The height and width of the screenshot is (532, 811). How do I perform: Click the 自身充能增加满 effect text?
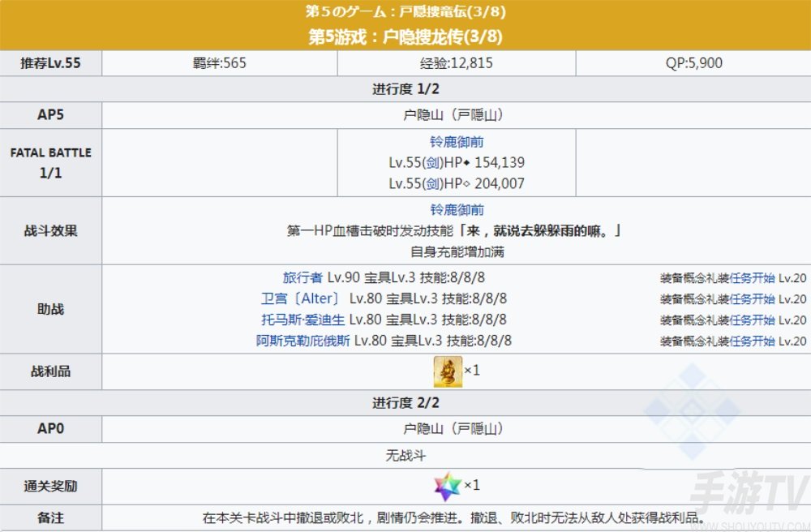[457, 251]
